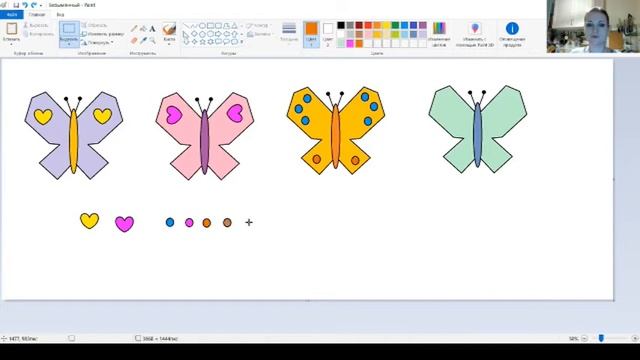Image resolution: width=640 pixels, height=360 pixels.
Task: Select the Fill bucket tool
Action: 143,29
